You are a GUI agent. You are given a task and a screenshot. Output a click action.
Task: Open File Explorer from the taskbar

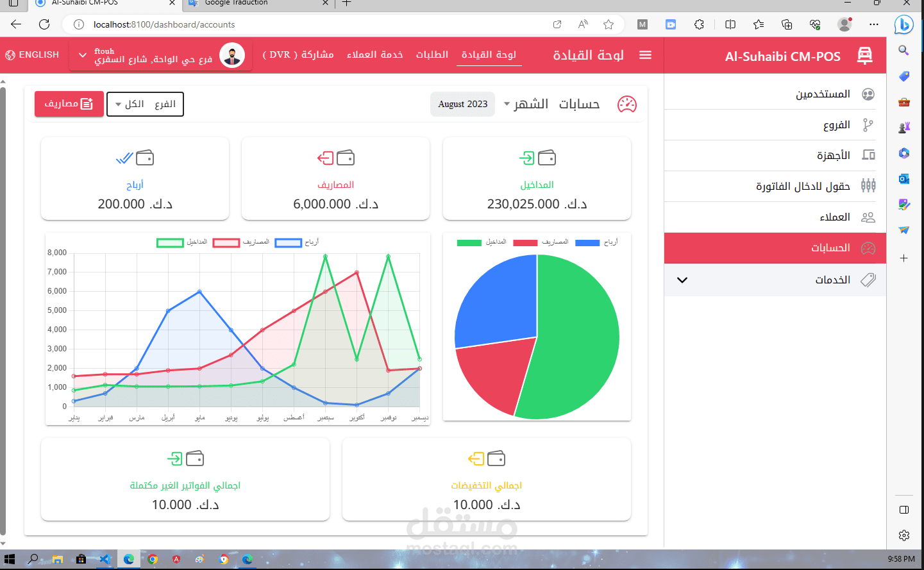click(x=57, y=559)
